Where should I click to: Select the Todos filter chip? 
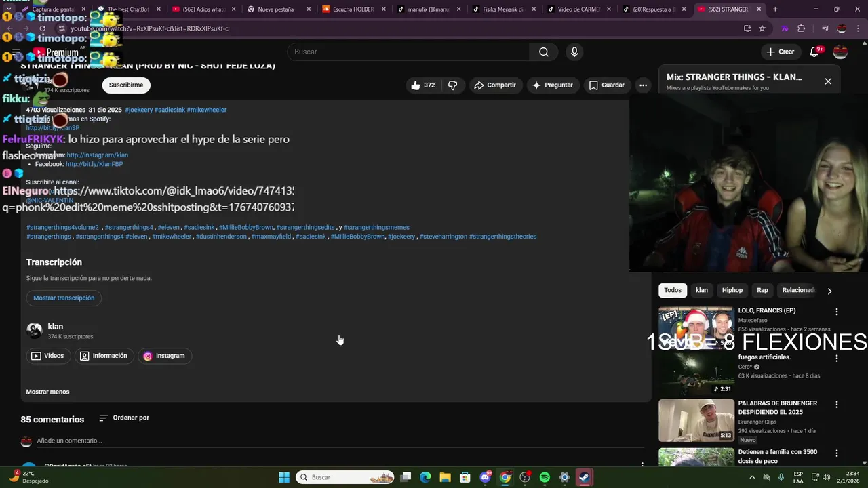673,290
